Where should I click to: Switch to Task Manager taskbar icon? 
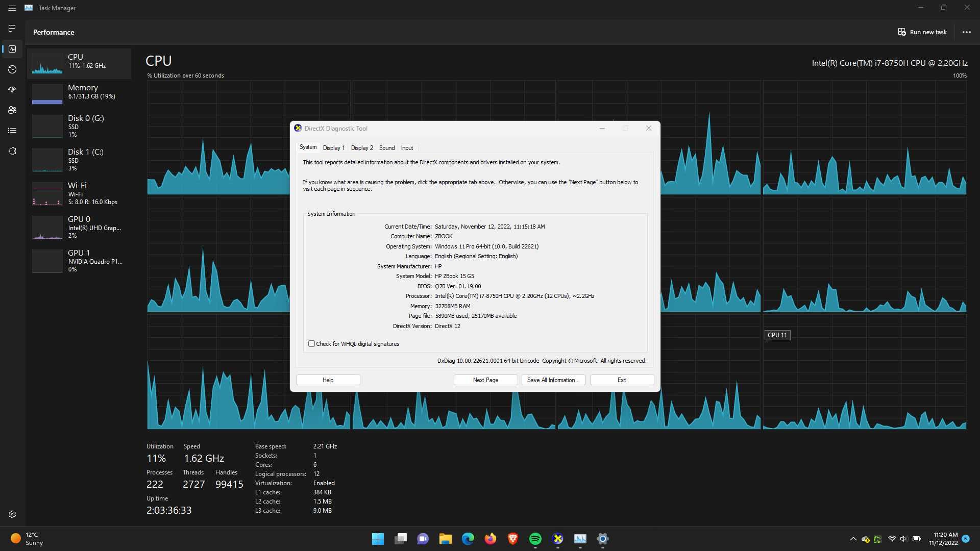580,539
